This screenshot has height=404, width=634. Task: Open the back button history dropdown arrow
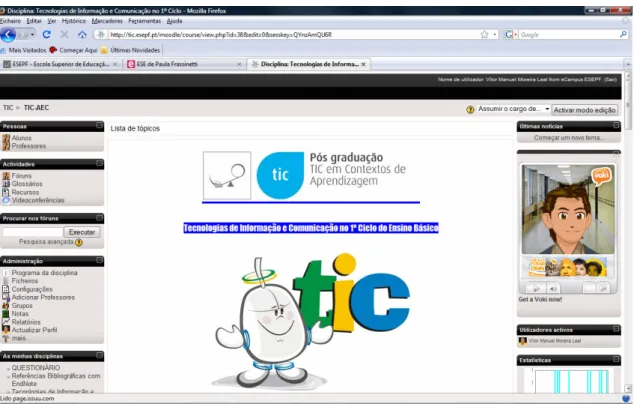[x=32, y=35]
